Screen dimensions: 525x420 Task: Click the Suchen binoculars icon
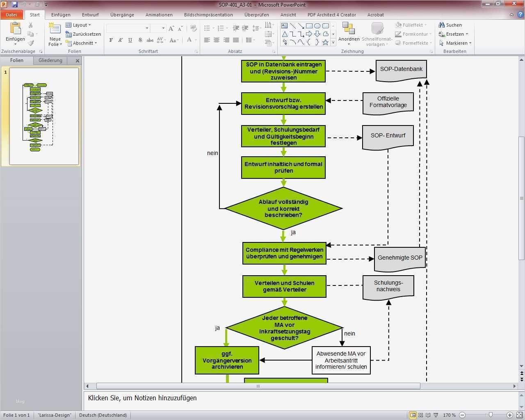click(x=442, y=25)
